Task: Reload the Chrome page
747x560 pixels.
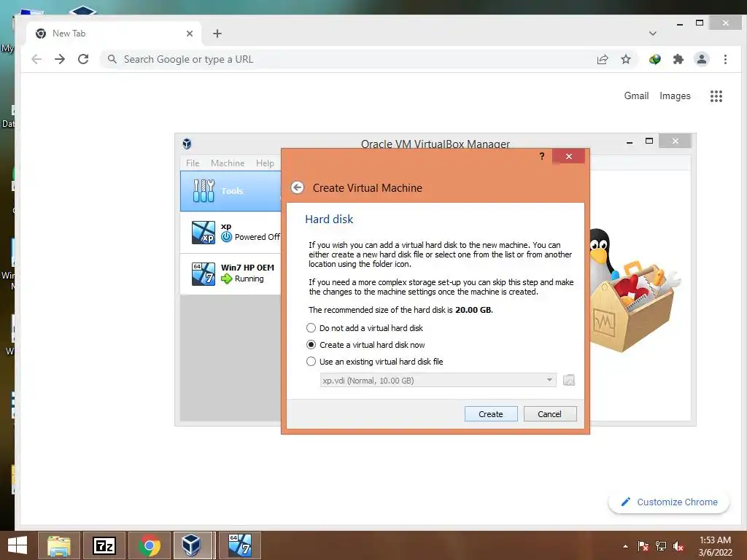Action: coord(83,59)
